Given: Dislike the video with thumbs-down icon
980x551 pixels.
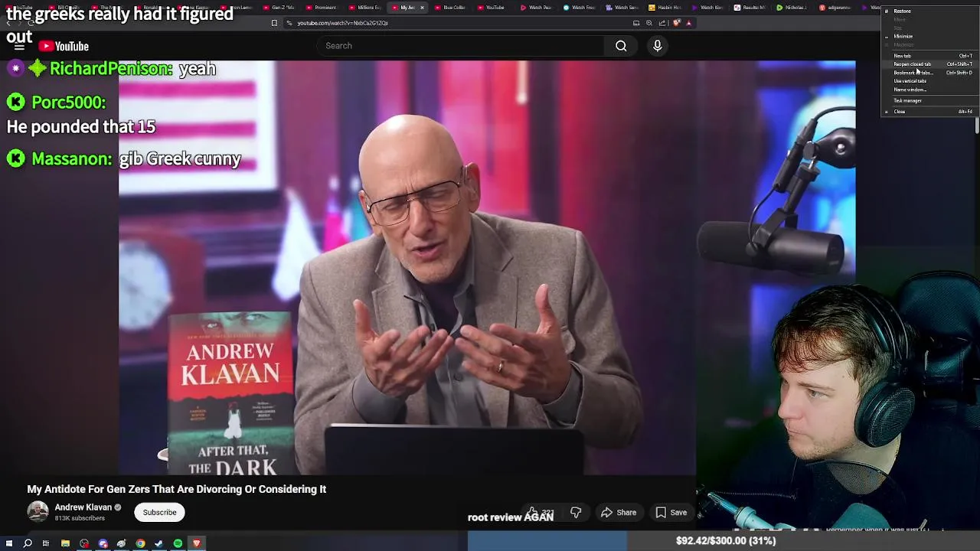Looking at the screenshot, I should coord(576,513).
